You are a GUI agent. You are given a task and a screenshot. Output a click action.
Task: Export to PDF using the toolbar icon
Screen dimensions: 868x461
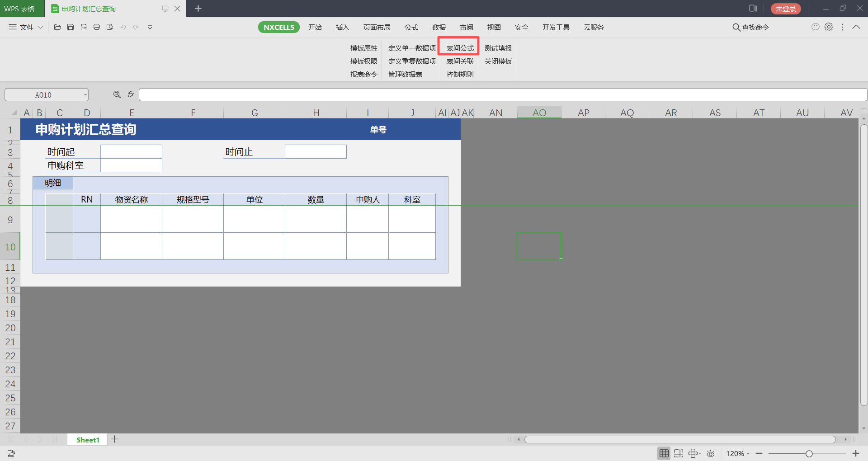pos(84,27)
